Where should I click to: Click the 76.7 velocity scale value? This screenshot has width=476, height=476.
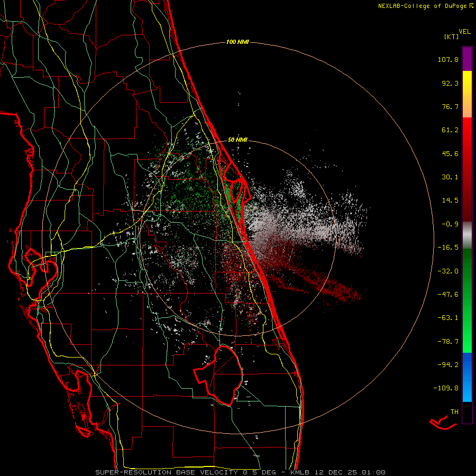coord(450,106)
